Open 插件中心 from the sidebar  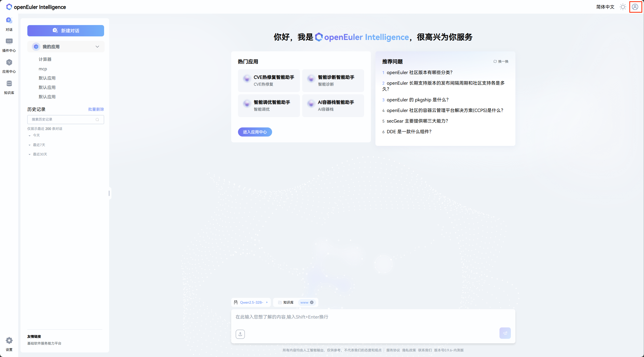pyautogui.click(x=9, y=44)
